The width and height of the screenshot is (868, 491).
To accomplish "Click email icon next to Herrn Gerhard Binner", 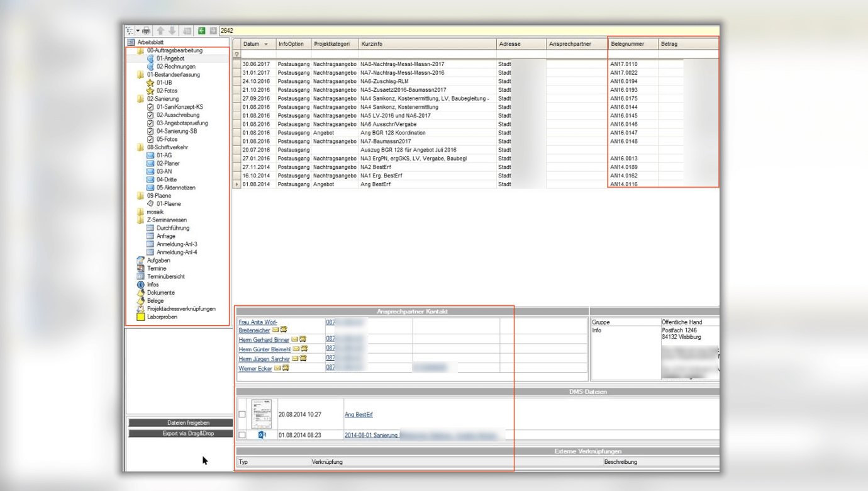I will [x=294, y=339].
